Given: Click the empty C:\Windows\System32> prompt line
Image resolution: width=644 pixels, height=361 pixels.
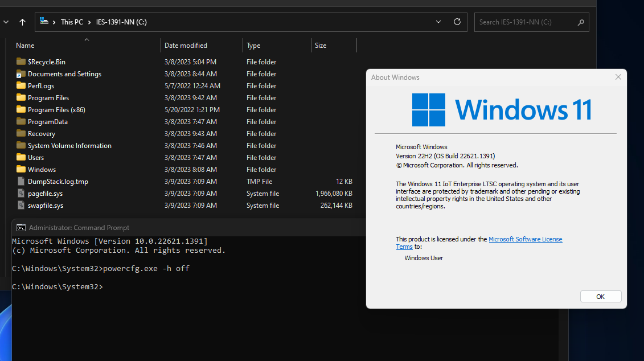Looking at the screenshot, I should click(x=58, y=286).
